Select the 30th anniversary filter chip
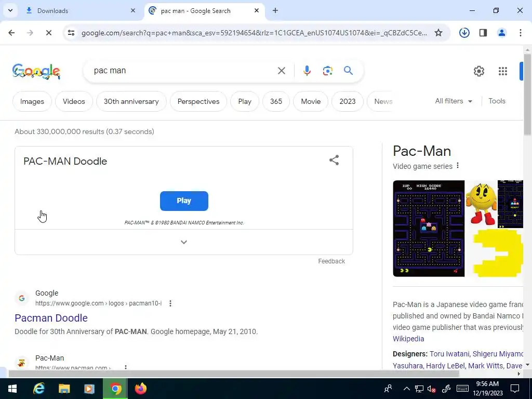 click(131, 101)
